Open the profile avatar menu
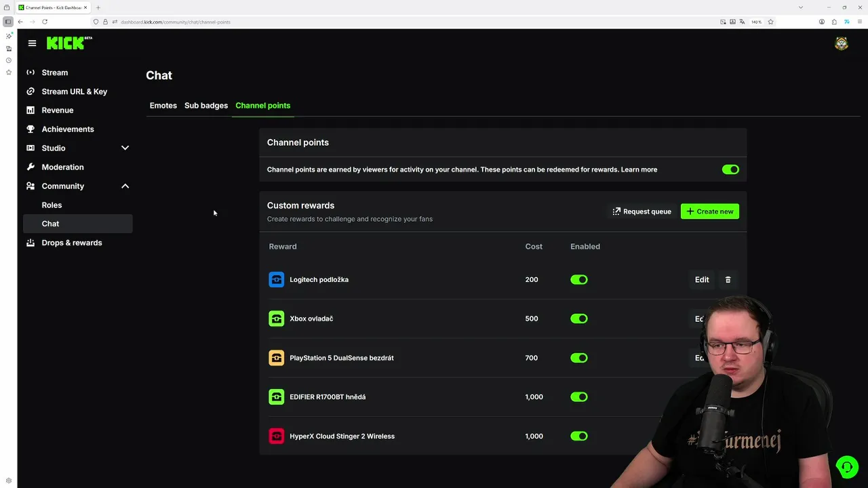This screenshot has height=488, width=868. (x=842, y=43)
